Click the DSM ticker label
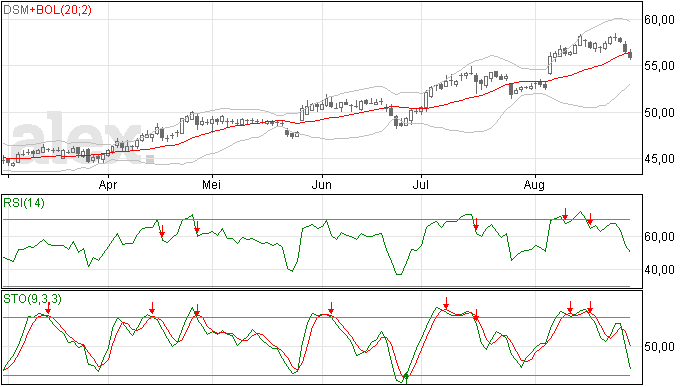Image resolution: width=690 pixels, height=387 pixels. (x=16, y=10)
